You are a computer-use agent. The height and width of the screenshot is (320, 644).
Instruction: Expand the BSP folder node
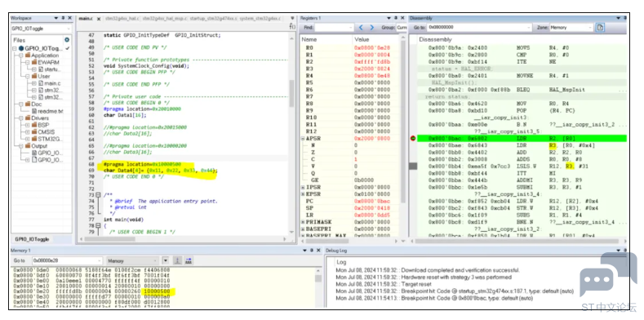pyautogui.click(x=28, y=125)
